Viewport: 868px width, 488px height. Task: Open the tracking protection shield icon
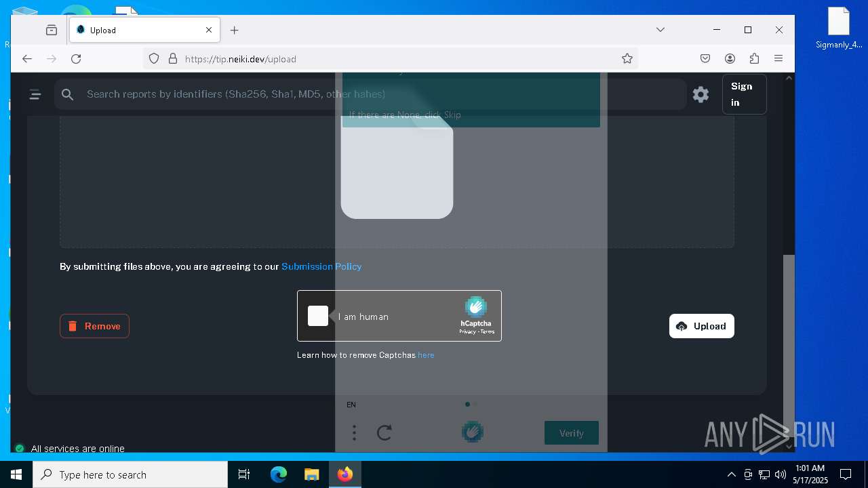pyautogui.click(x=154, y=59)
